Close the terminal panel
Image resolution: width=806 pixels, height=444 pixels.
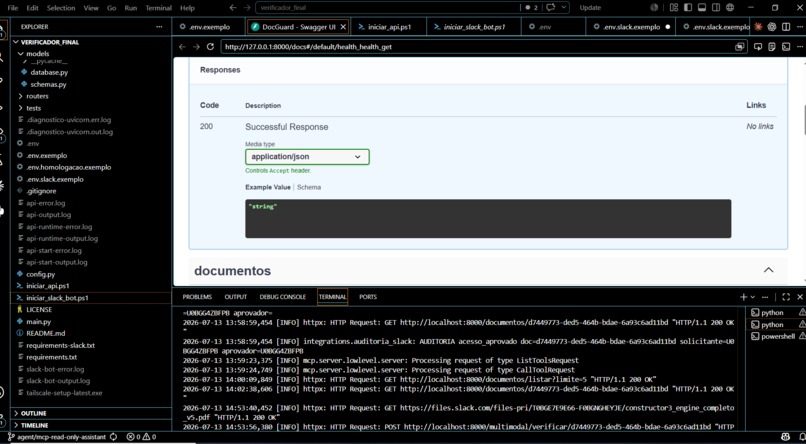click(x=800, y=297)
